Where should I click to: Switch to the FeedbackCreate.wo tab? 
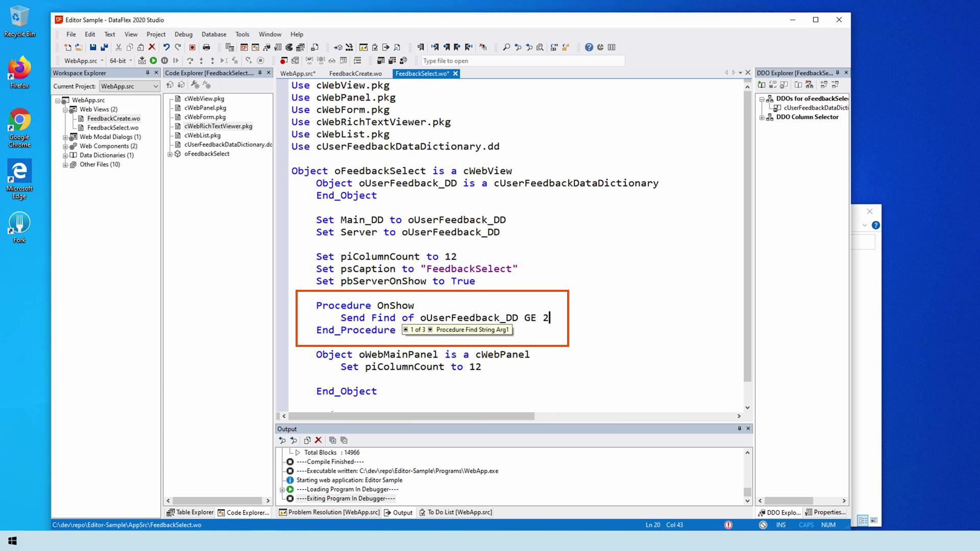coord(355,73)
